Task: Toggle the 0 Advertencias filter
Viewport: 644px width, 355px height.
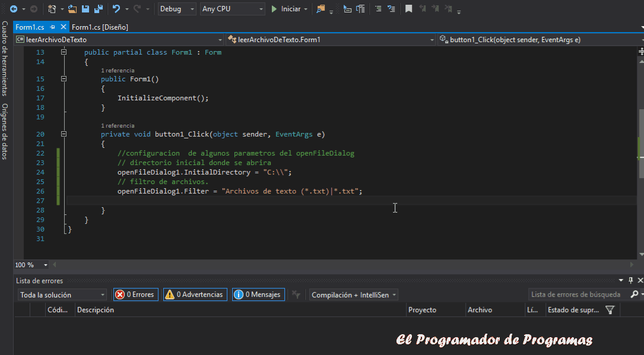Action: pyautogui.click(x=195, y=294)
